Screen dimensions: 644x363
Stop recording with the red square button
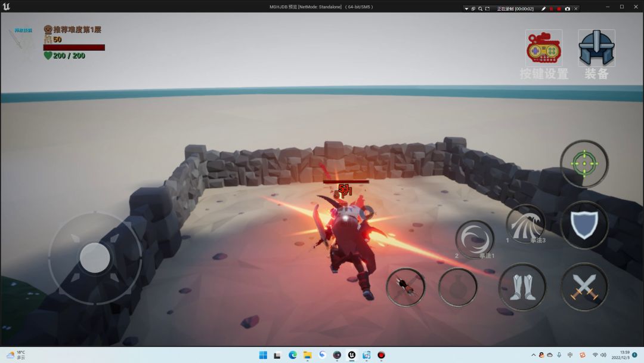(559, 8)
